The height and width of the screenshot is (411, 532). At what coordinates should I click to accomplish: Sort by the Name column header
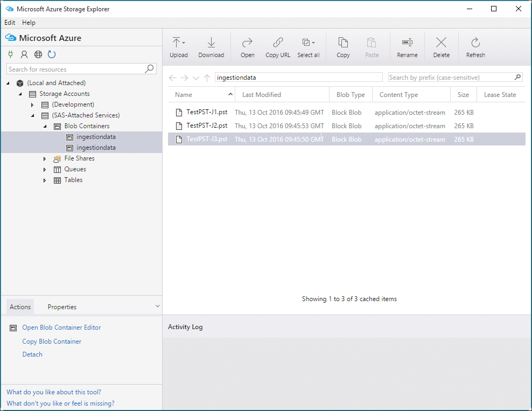[201, 95]
